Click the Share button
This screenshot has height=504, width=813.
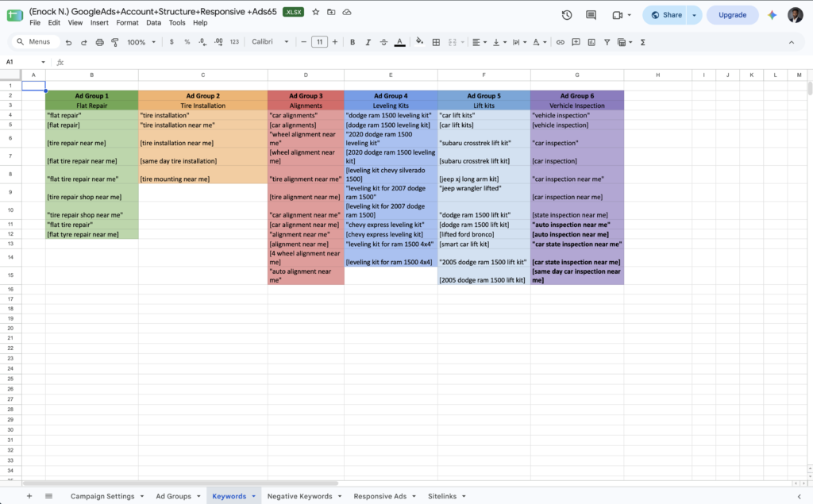pos(665,15)
